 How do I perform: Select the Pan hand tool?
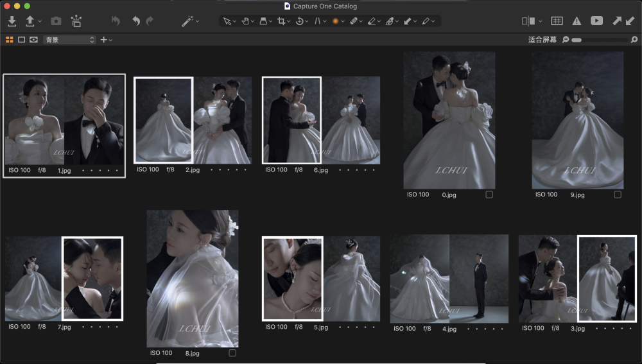pyautogui.click(x=245, y=21)
